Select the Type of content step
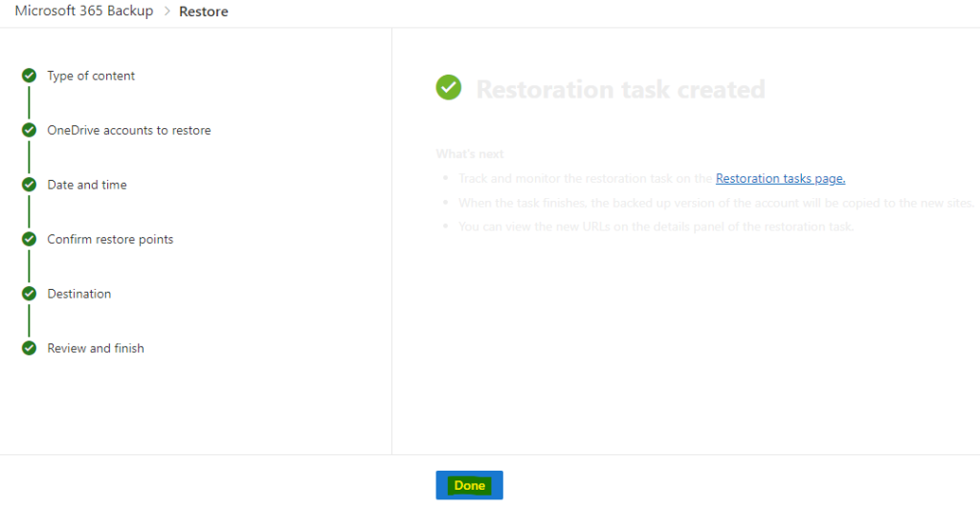Viewport: 980px width, 507px height. (x=91, y=76)
